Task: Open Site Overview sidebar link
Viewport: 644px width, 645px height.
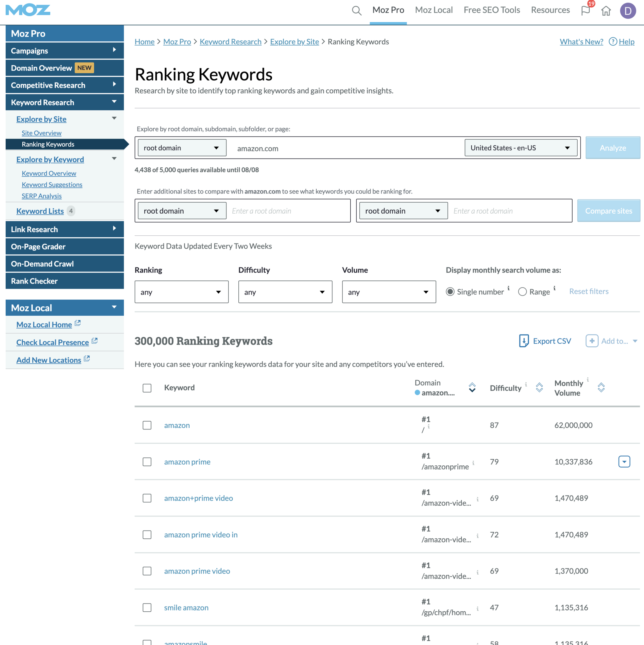Action: (42, 133)
